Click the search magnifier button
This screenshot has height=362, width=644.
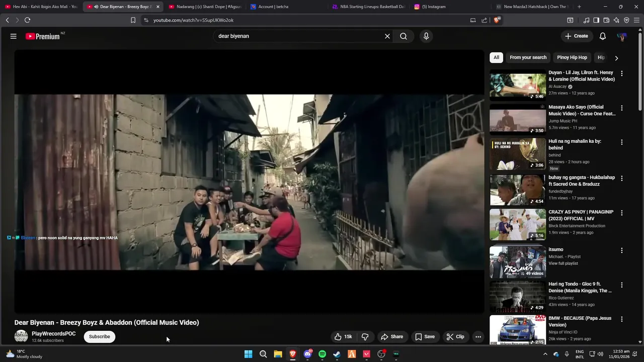(404, 36)
